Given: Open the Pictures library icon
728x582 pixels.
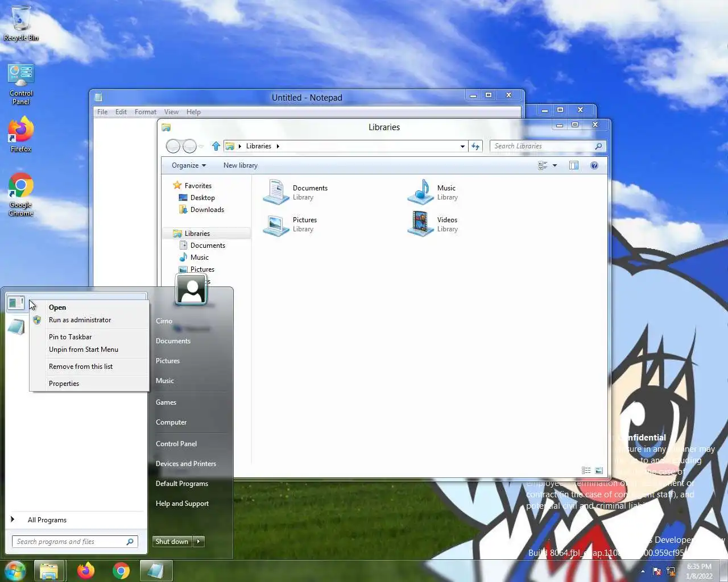Looking at the screenshot, I should [x=276, y=224].
